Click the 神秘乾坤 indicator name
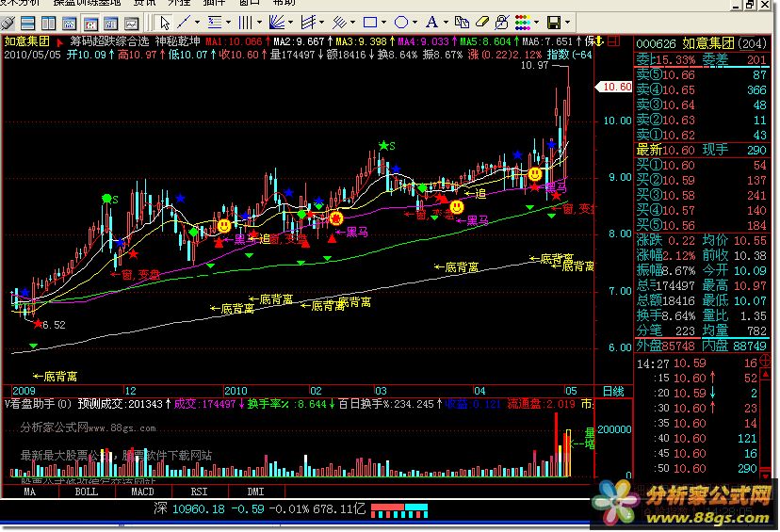780x532 pixels. click(176, 41)
